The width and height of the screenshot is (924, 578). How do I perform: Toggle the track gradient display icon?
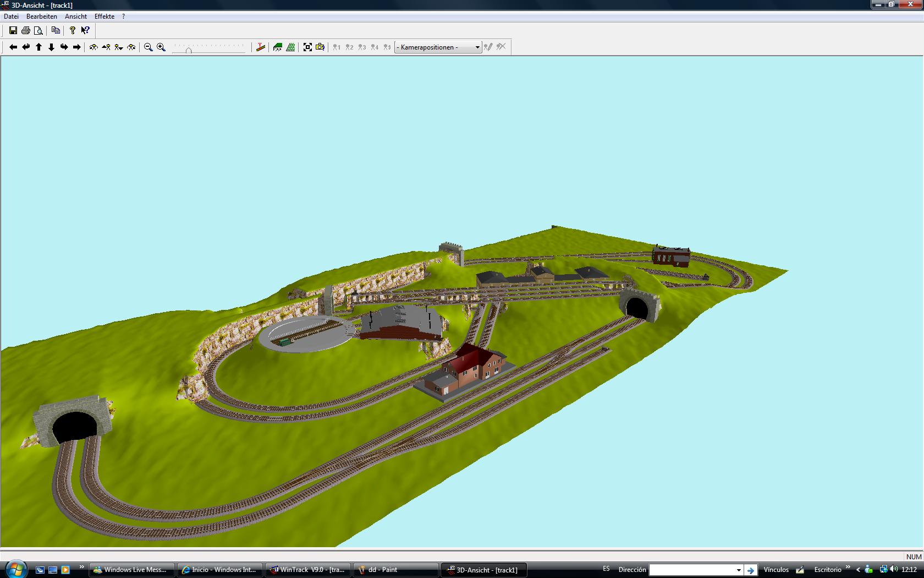pos(261,47)
